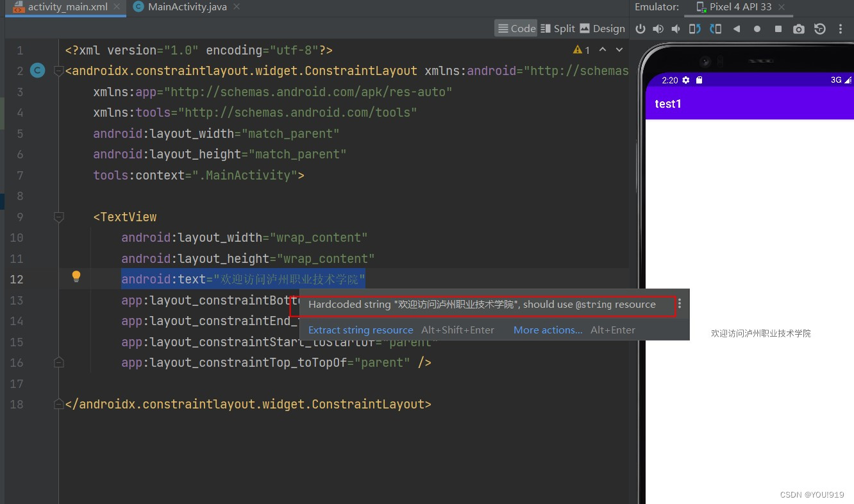Click the related-class gutter icon on line 2
The width and height of the screenshot is (854, 504).
(38, 71)
